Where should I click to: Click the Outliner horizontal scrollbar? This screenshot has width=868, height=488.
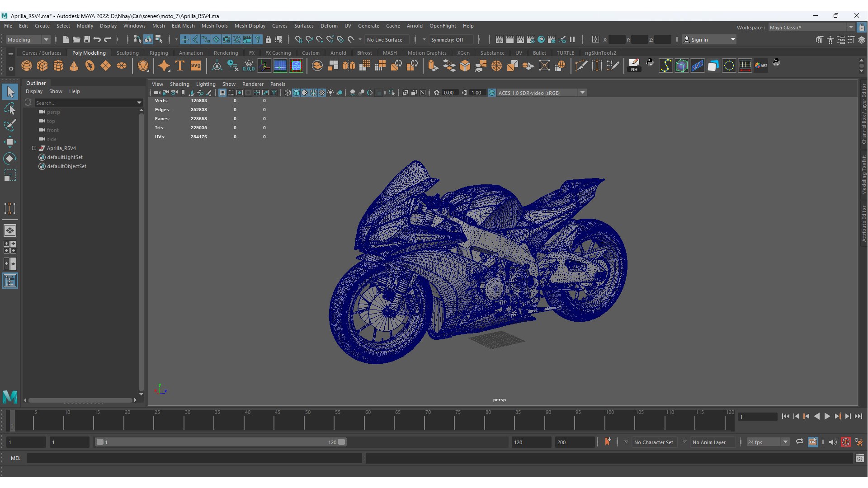coord(80,400)
